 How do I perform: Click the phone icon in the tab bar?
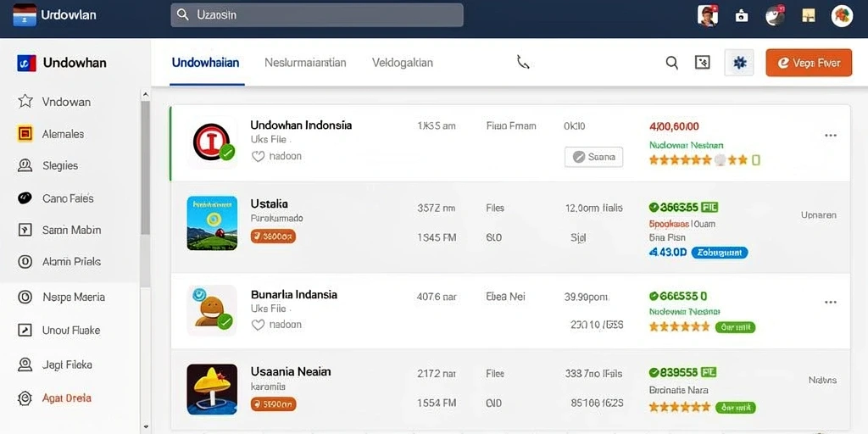click(522, 63)
